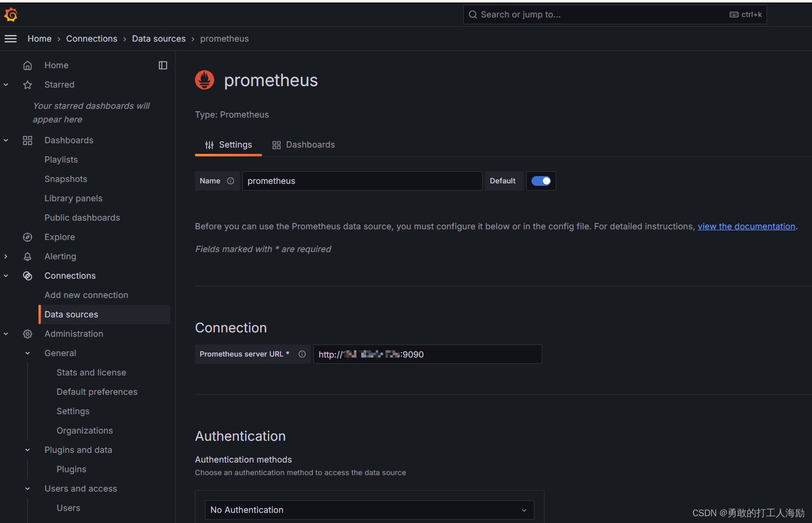Click the Prometheus server URL field
Screen dimensions: 812x523
pos(428,354)
